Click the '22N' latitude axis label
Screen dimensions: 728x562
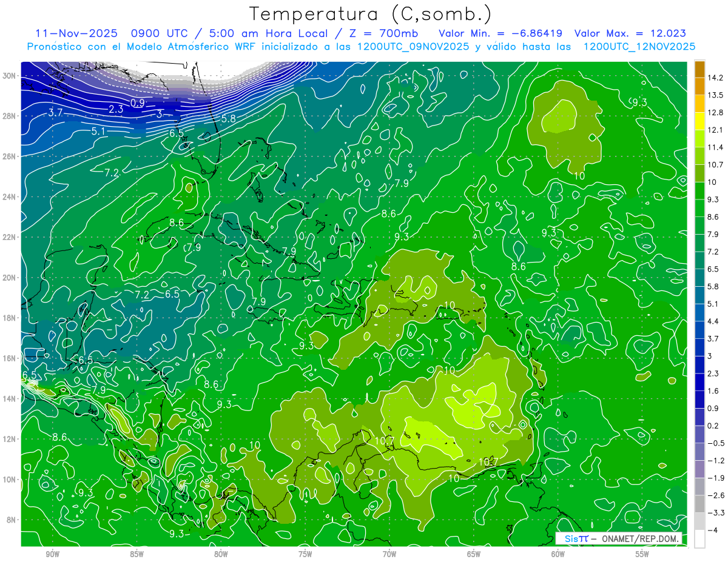[x=10, y=237]
